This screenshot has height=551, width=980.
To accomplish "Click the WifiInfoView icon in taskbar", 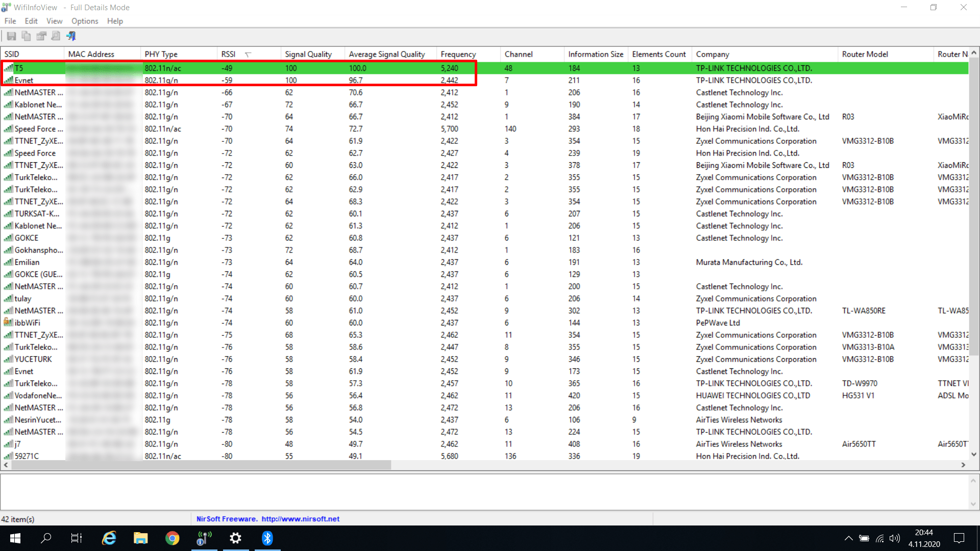I will coord(204,538).
